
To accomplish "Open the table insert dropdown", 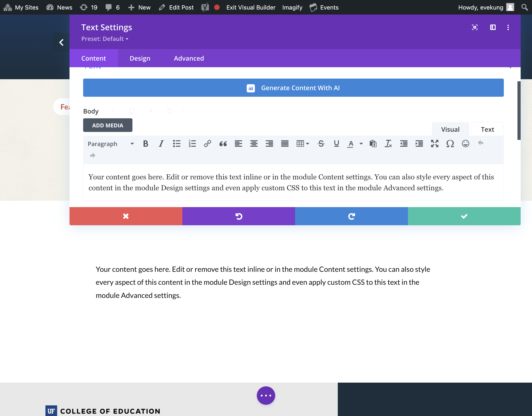I will coord(303,144).
